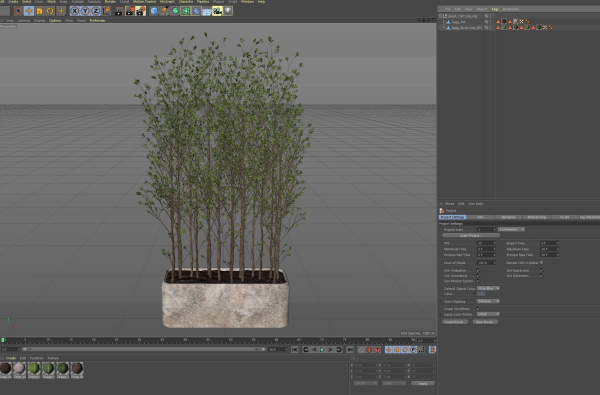Expand the View Clipping disclosure arrow
Screen dimensions: 600x395
point(441,302)
